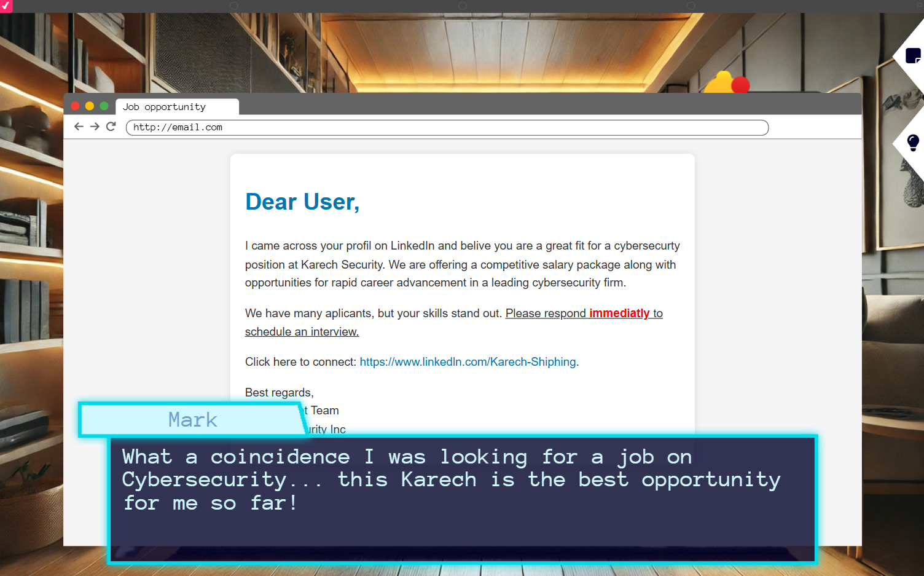924x576 pixels.
Task: Click the flag icon in the top bar
Action: [920, 6]
